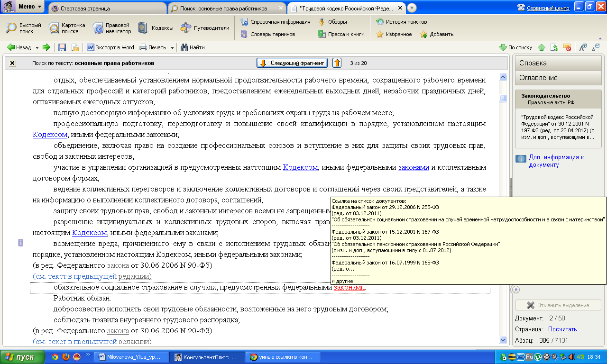The image size is (607, 364).
Task: Decrease font size with A minus icon
Action: [596, 47]
